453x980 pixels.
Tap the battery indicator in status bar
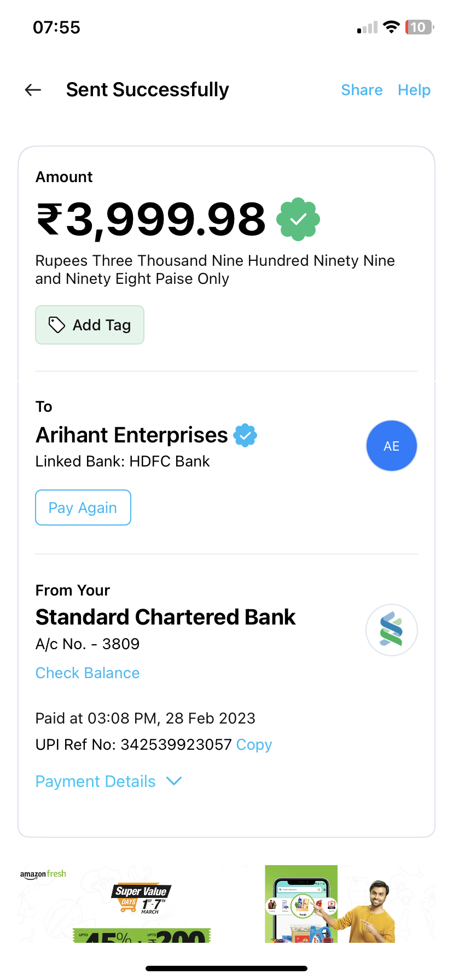coord(419,27)
